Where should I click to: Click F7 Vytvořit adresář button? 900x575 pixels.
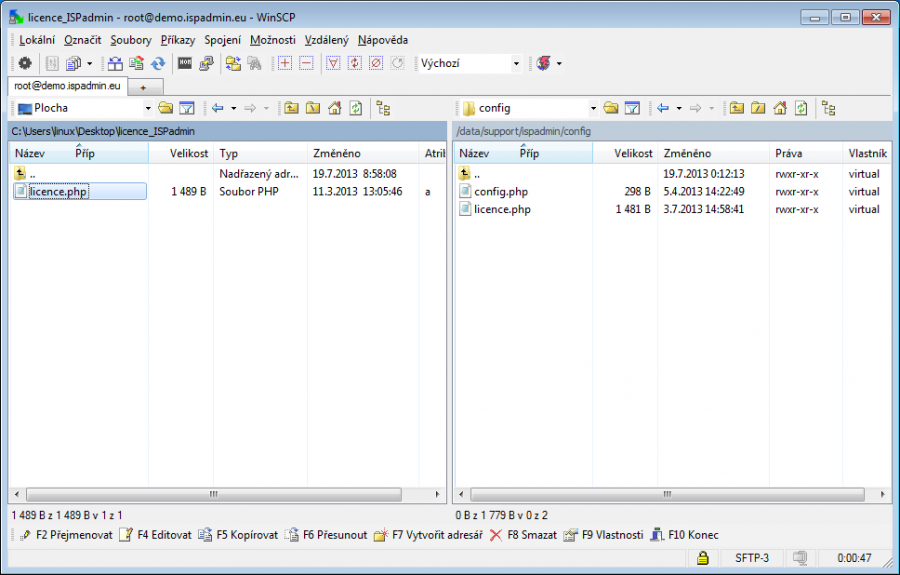click(428, 535)
